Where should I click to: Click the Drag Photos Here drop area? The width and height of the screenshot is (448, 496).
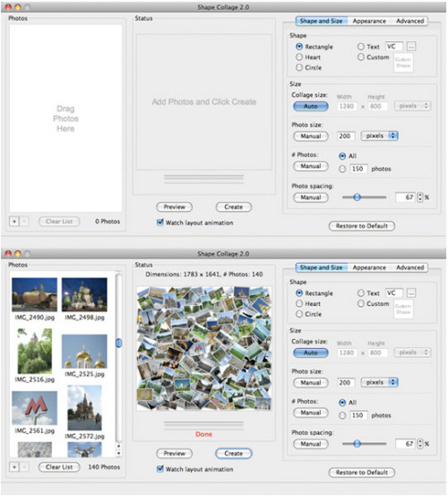65,118
